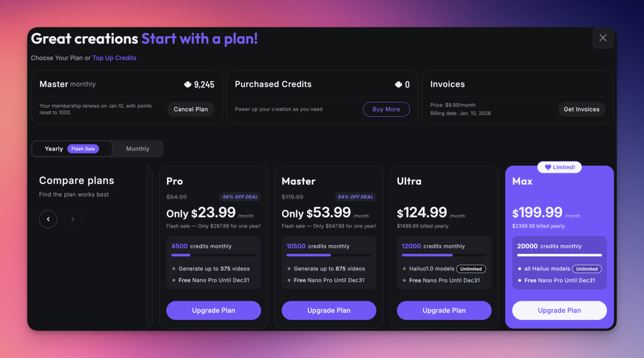Click the Master credits balance icon
The image size is (644, 358).
pyautogui.click(x=188, y=85)
